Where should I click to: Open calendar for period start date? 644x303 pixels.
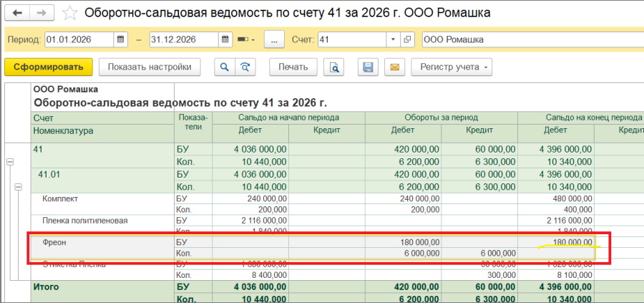coord(121,39)
